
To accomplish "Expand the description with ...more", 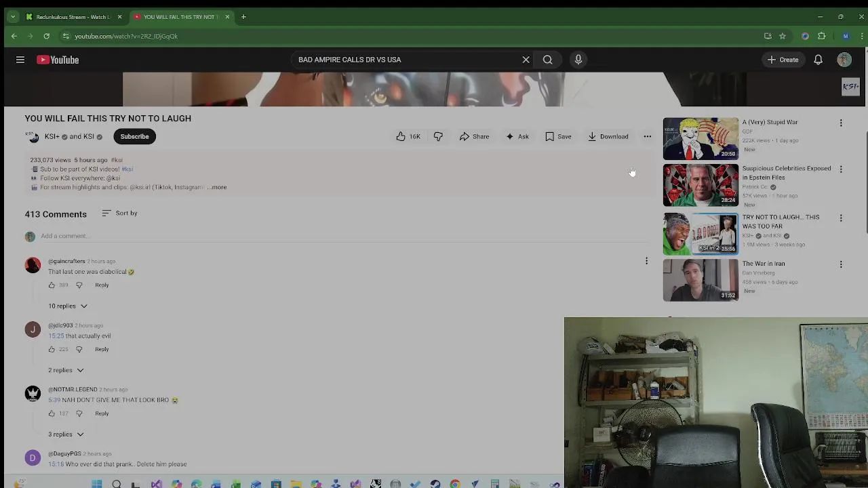I will coord(218,187).
